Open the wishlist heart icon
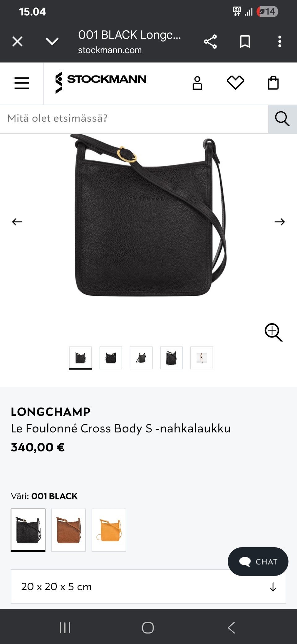 coord(235,83)
